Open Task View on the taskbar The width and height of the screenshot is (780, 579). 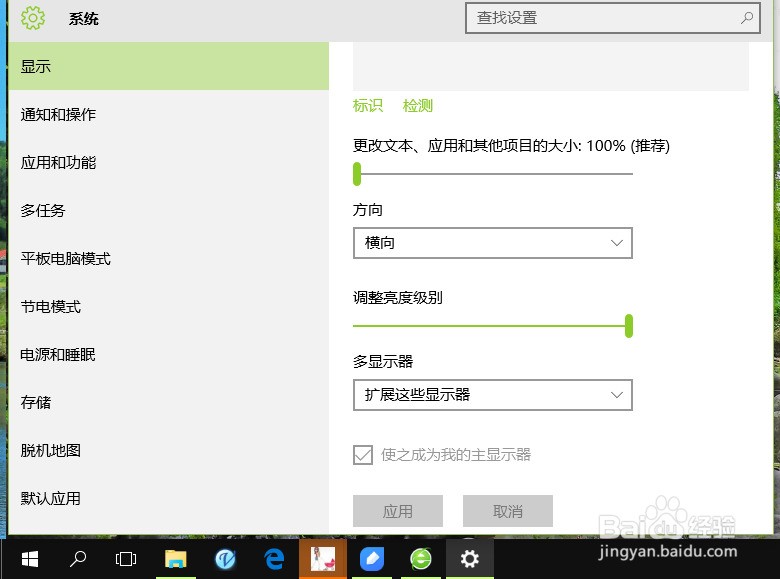(126, 559)
